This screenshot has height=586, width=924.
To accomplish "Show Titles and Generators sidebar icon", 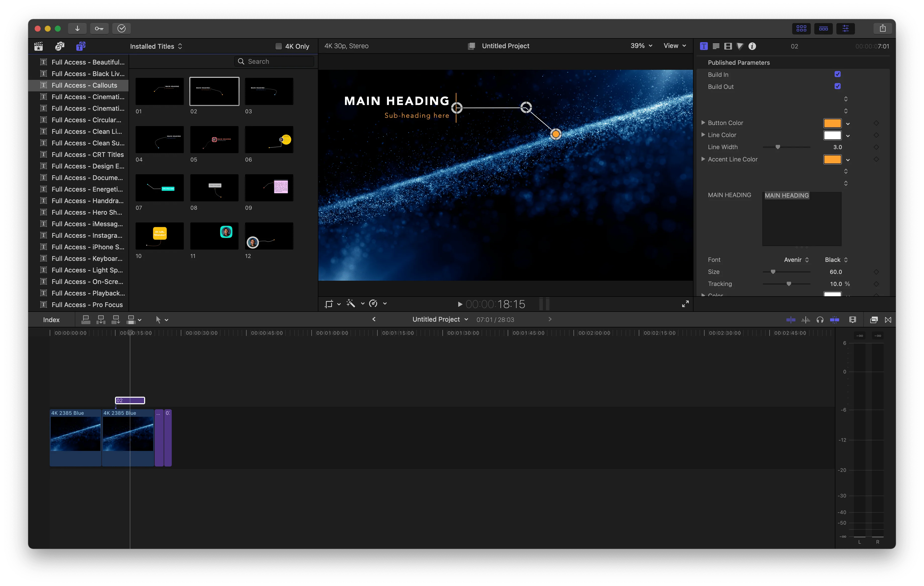I will tap(81, 46).
